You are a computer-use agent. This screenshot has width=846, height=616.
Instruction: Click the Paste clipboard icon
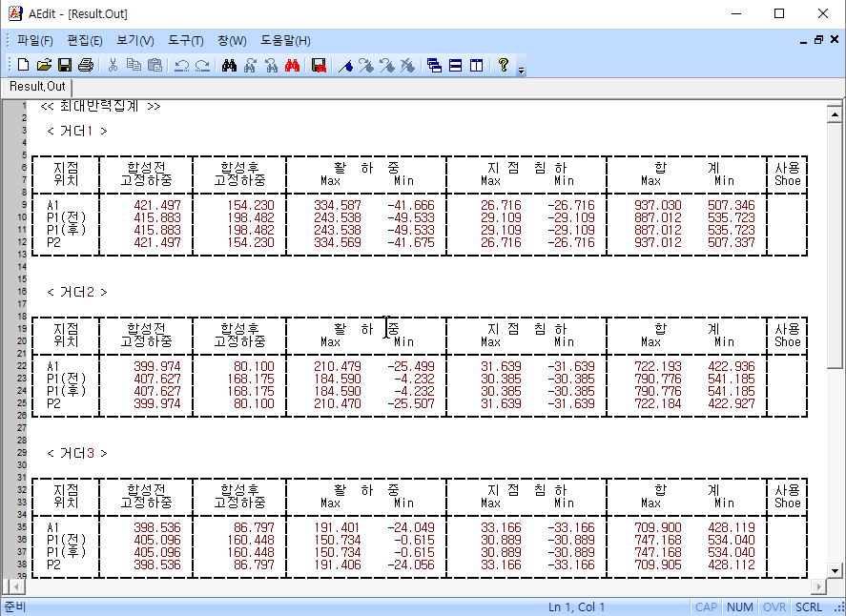click(x=155, y=65)
